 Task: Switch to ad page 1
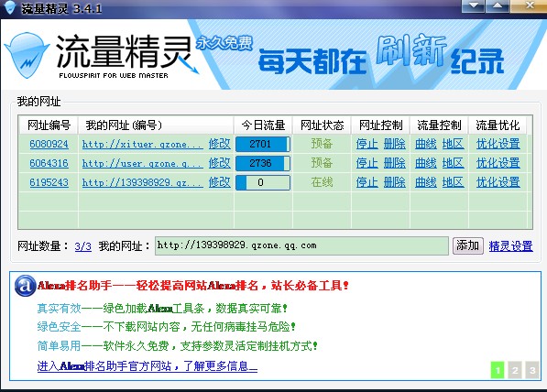tap(498, 370)
